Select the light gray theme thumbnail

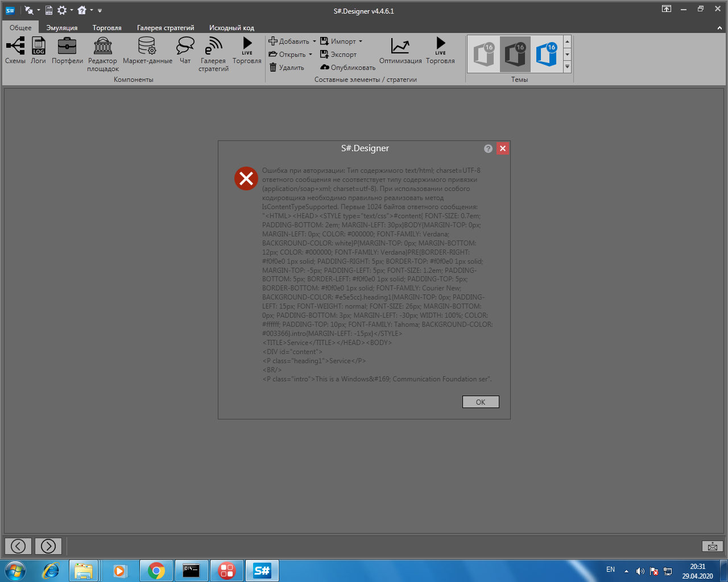(484, 55)
